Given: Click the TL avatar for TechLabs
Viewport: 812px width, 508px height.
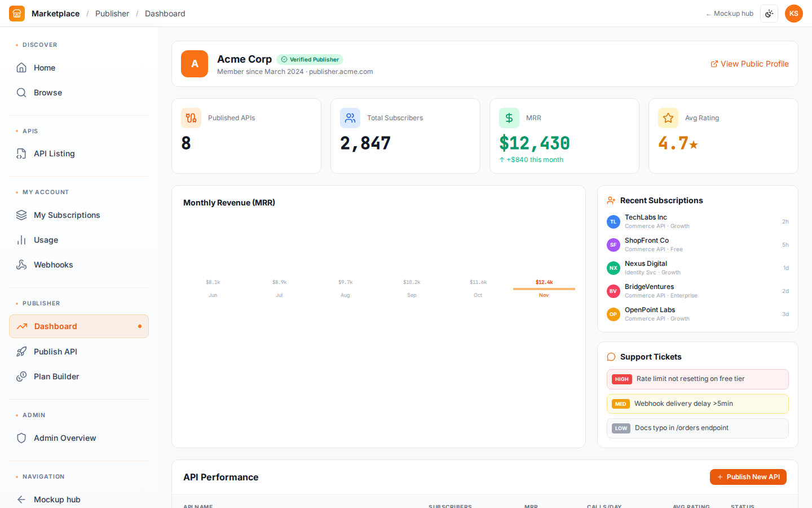Looking at the screenshot, I should 614,222.
